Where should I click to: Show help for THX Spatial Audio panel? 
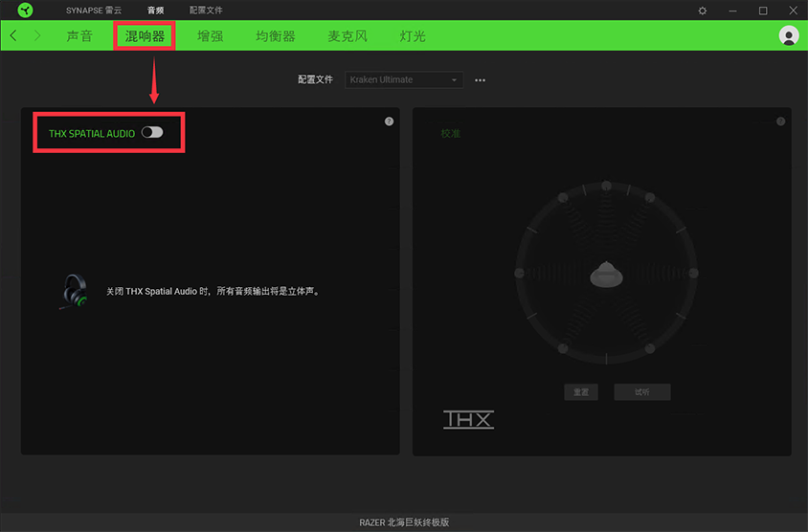click(x=389, y=122)
